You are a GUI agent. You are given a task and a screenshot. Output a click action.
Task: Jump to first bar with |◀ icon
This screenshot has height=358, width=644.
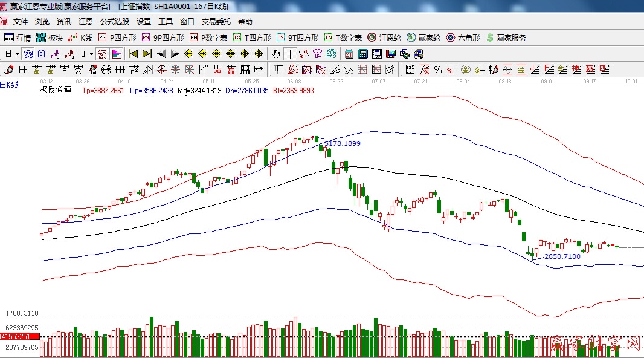(134, 54)
